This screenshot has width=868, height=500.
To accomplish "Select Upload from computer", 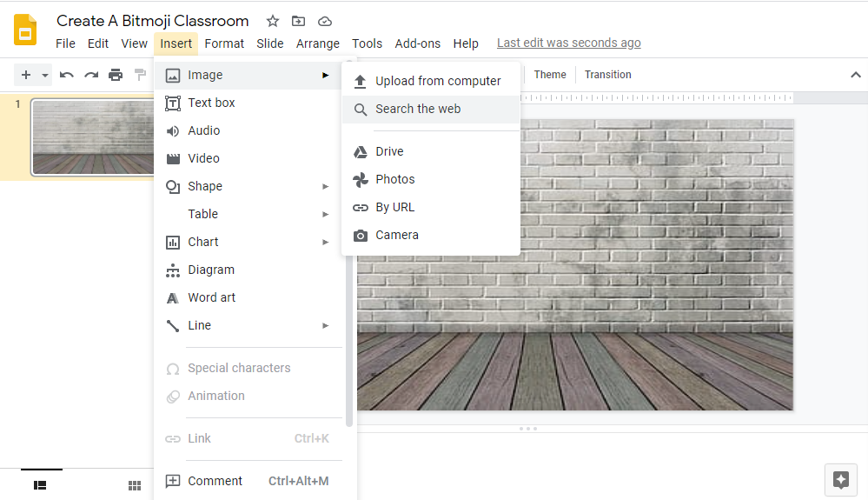I will (438, 81).
